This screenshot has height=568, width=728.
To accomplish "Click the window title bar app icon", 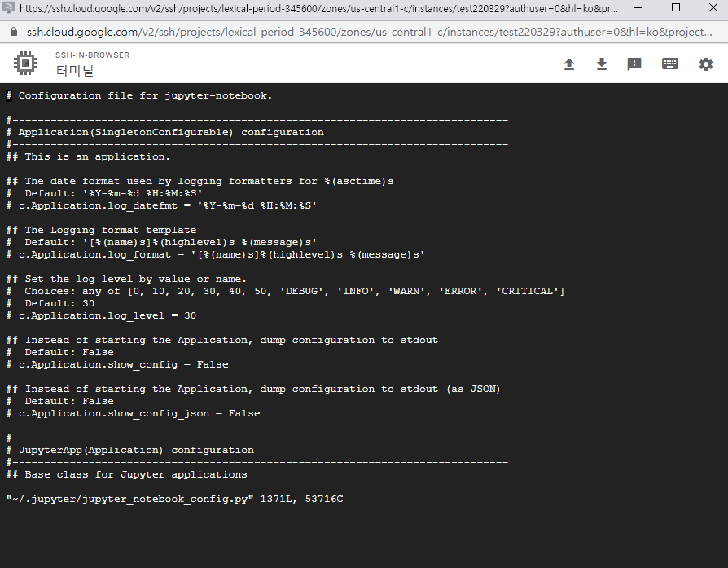I will 8,7.
